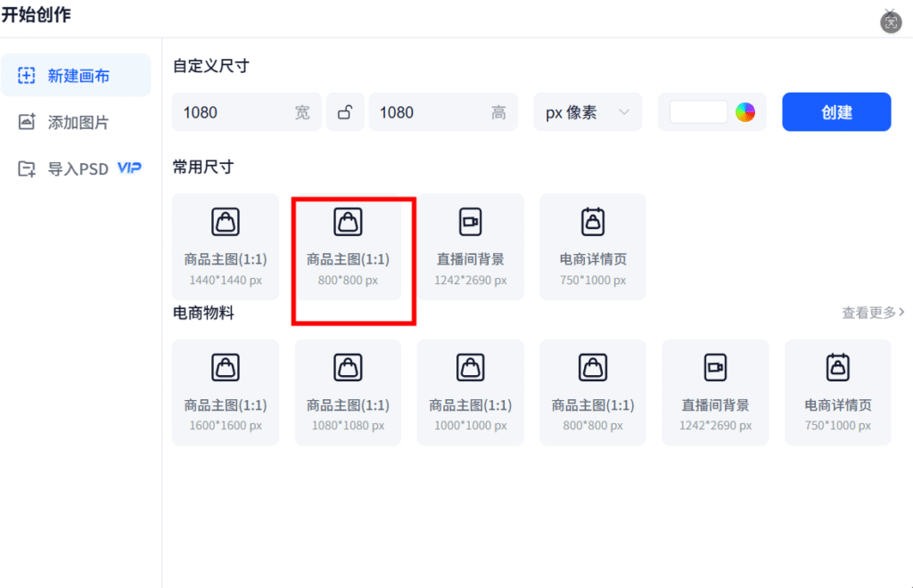
Task: Click the 直播间背景 camera icon preset
Action: coord(470,221)
